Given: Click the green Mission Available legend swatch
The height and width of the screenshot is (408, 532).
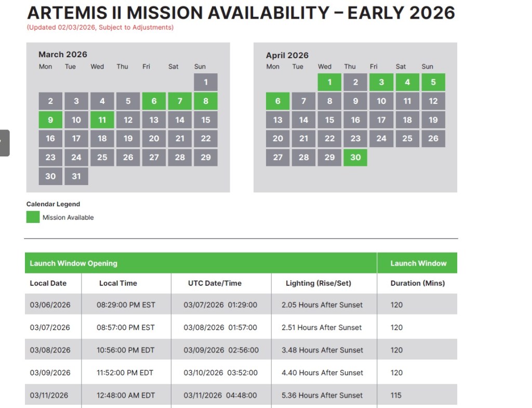Looking at the screenshot, I should point(33,217).
